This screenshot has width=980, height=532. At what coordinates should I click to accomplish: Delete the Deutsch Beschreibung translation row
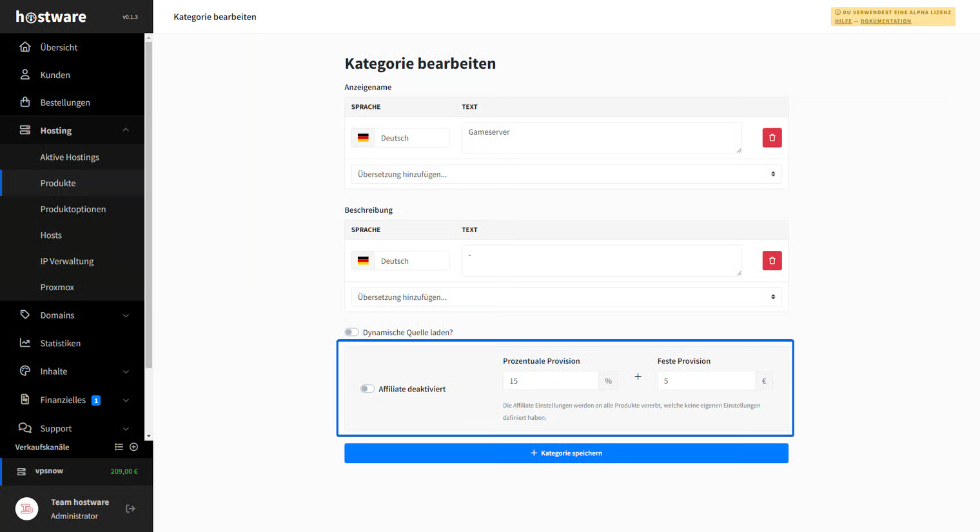point(772,261)
